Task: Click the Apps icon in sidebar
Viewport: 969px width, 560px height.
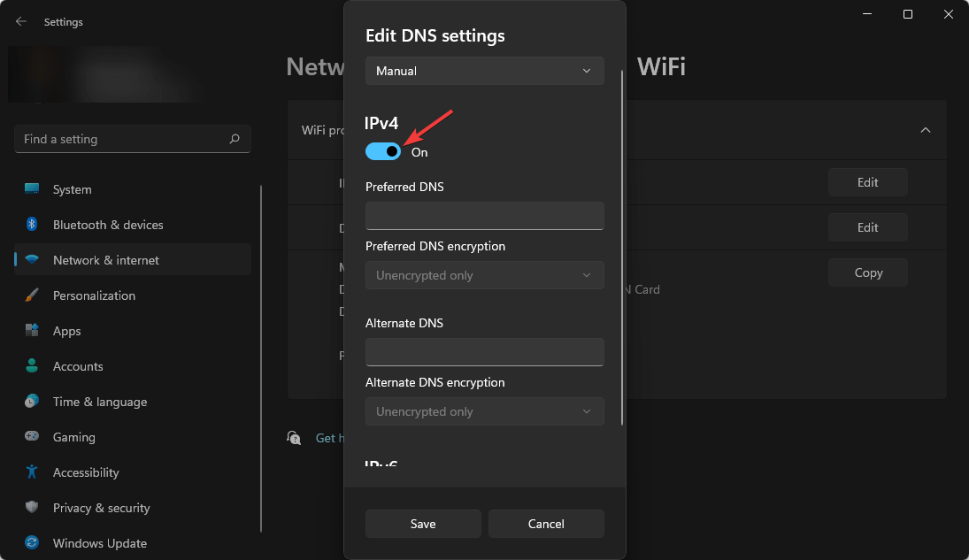Action: [32, 330]
